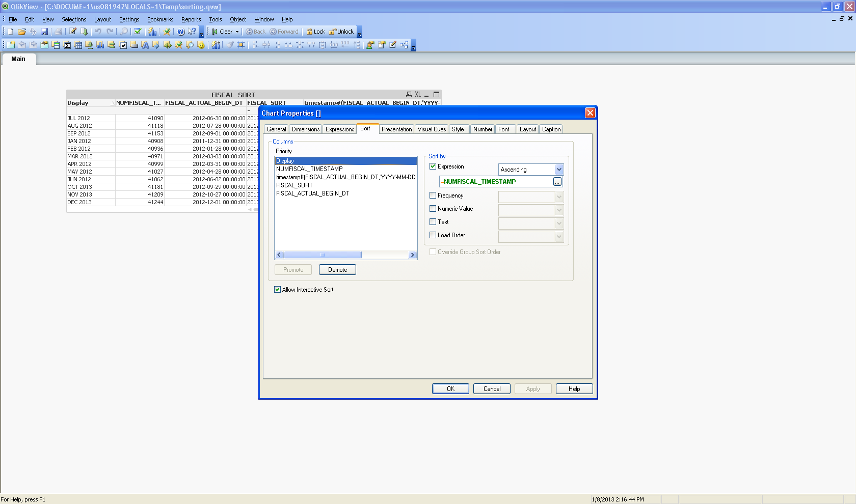Viewport: 856px width, 504px height.
Task: Close the Chart Properties dialog
Action: (590, 113)
